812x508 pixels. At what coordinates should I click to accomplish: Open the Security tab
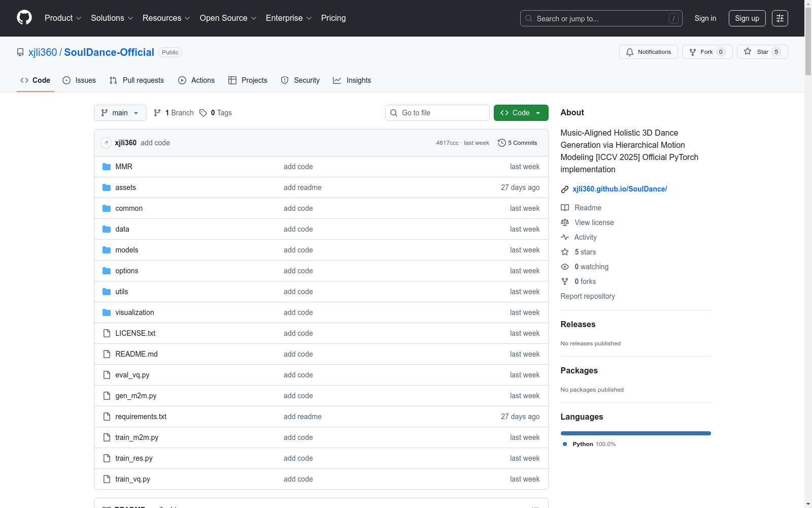(300, 80)
